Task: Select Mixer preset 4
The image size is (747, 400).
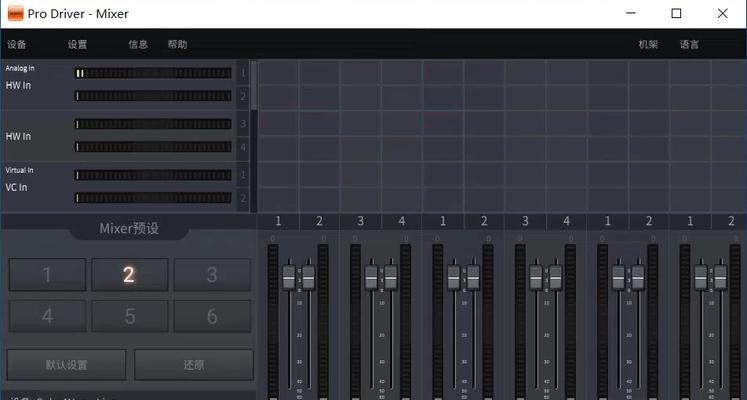Action: (47, 316)
